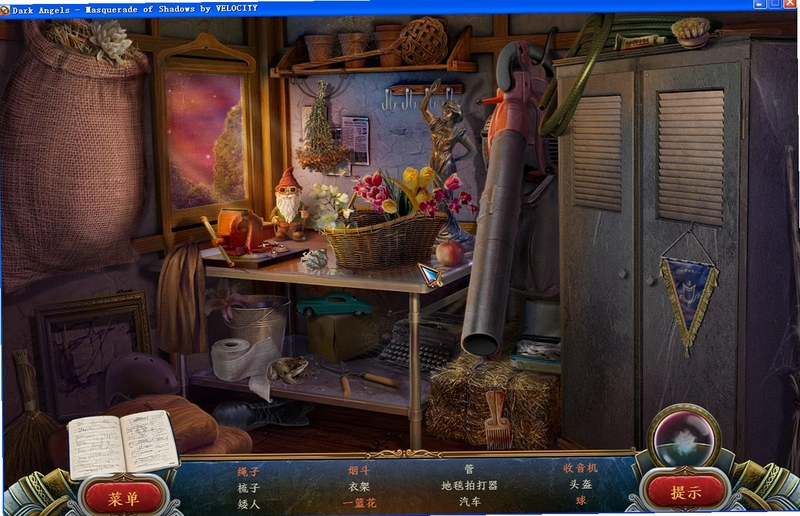Open the journal notebook
The image size is (800, 516).
pos(123,443)
